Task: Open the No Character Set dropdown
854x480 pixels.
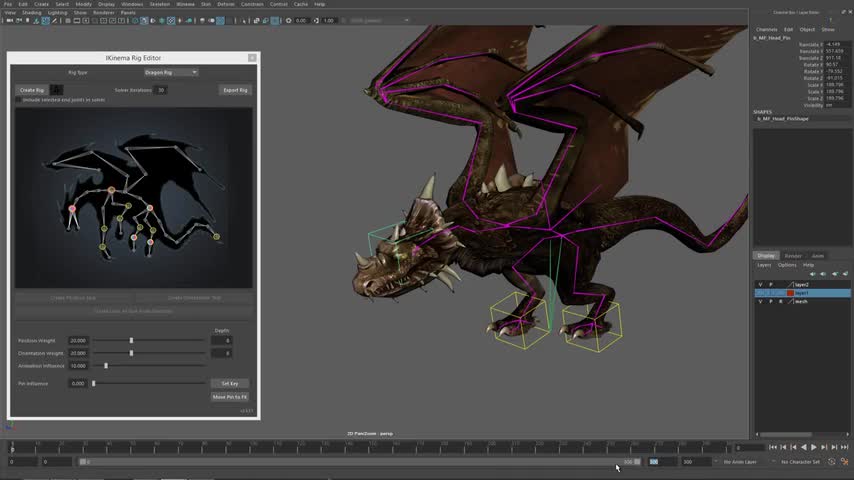Action: pyautogui.click(x=800, y=462)
